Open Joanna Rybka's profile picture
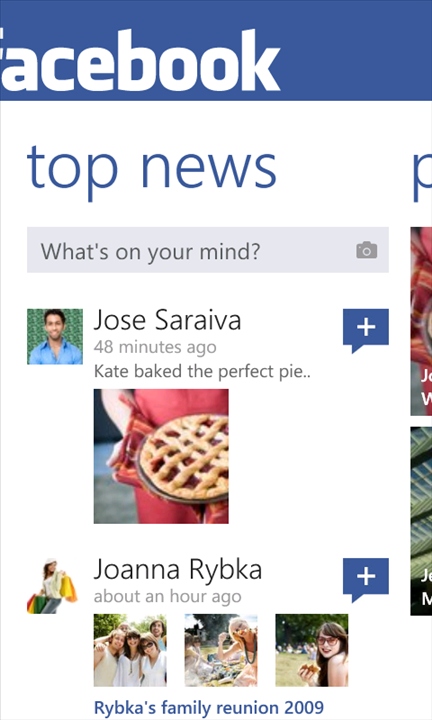Viewport: 432px width, 720px height. pos(52,586)
